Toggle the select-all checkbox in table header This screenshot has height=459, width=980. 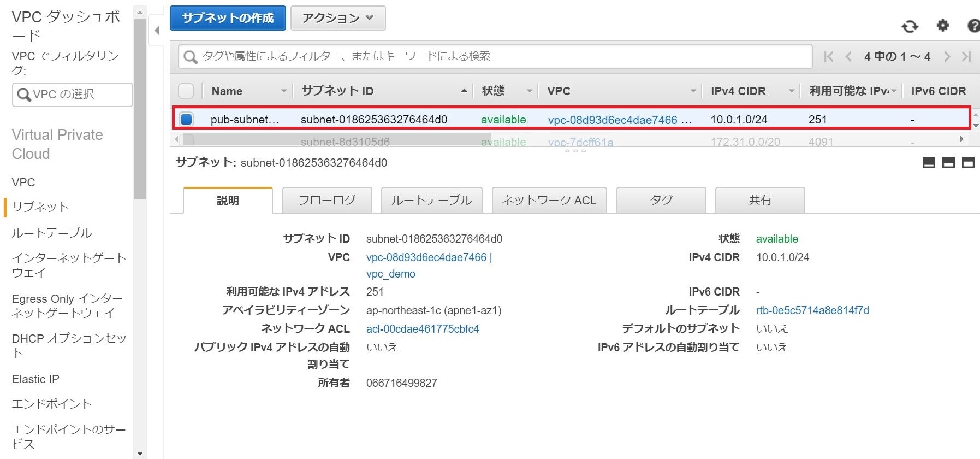pos(186,91)
